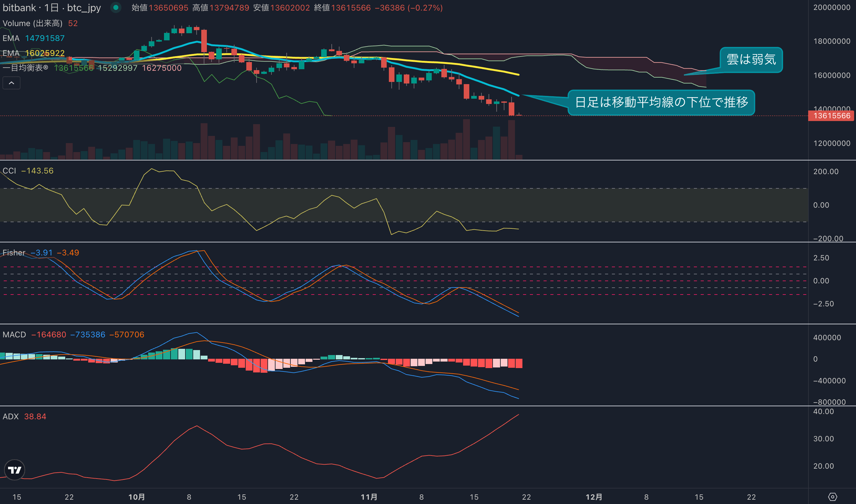Click the CCI indicator label

9,171
